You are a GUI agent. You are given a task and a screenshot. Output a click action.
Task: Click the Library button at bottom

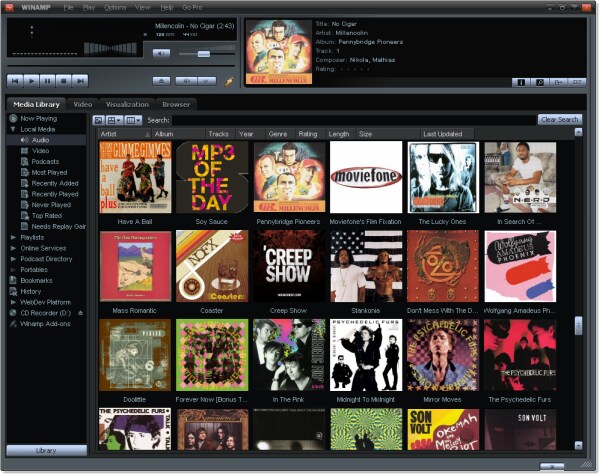click(46, 451)
